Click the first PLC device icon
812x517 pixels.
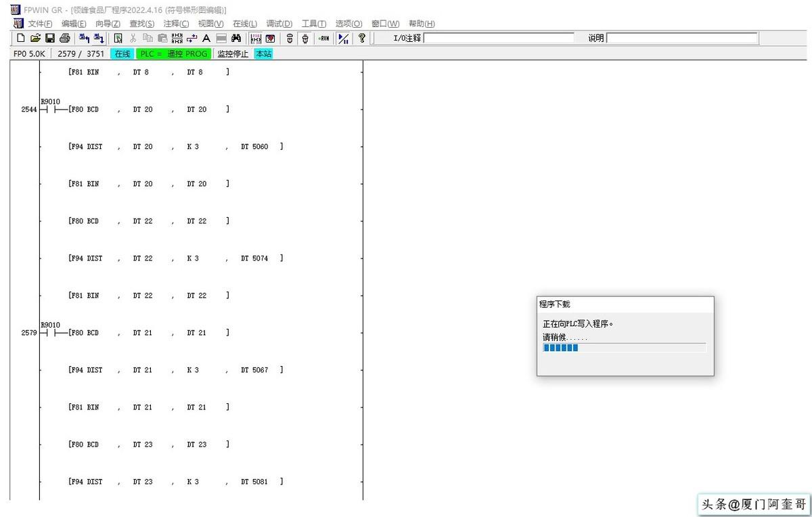pyautogui.click(x=290, y=39)
